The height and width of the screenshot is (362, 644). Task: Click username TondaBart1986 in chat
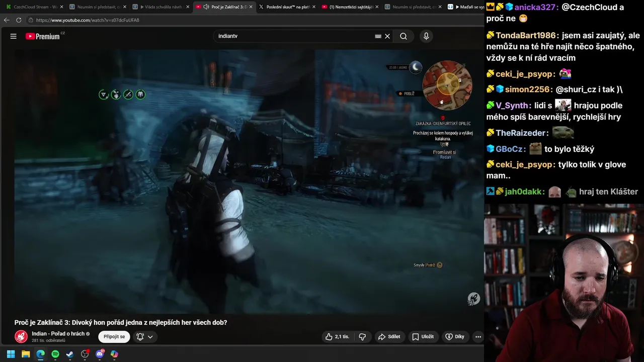(x=526, y=35)
